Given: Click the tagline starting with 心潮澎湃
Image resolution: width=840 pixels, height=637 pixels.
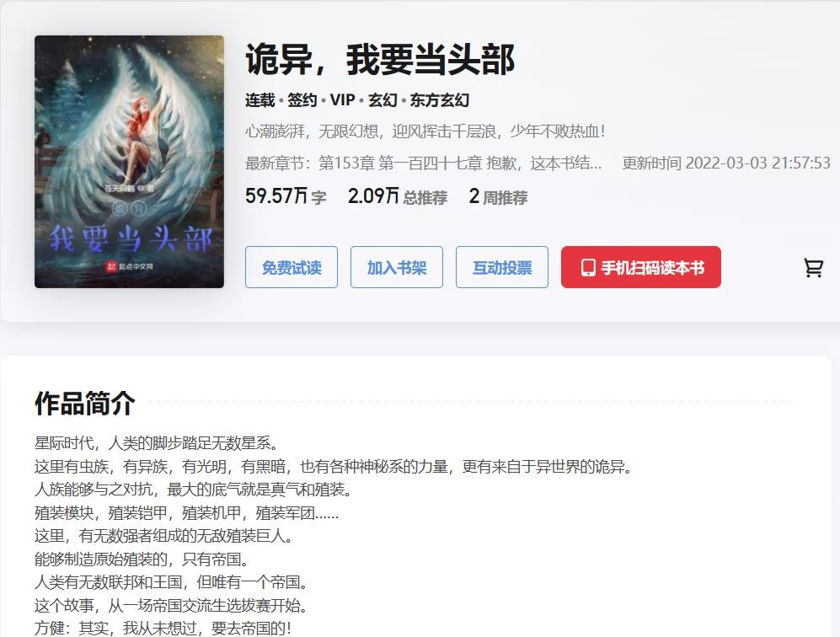Looking at the screenshot, I should coord(425,131).
